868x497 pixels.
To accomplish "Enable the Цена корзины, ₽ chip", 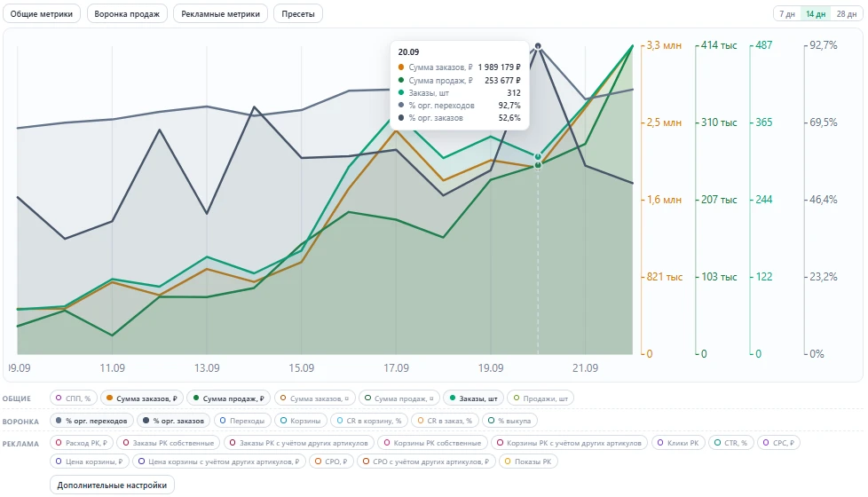I will (x=89, y=461).
